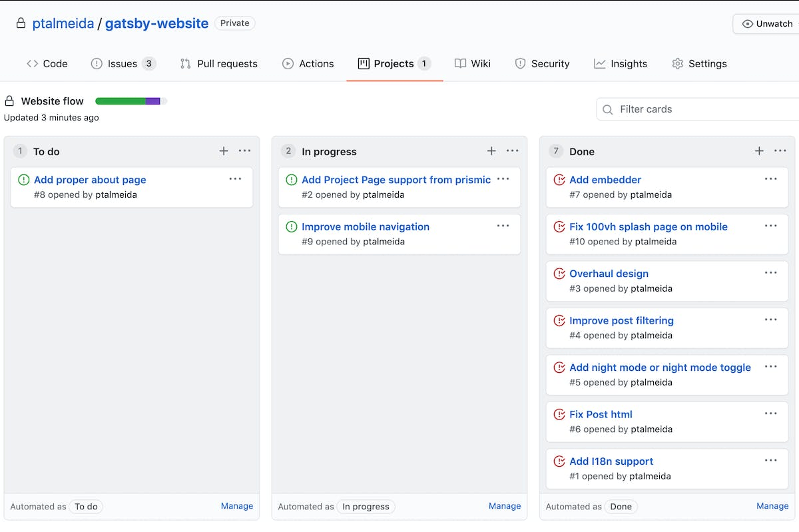Open menu for 'Fix 100vh splash page' card
This screenshot has width=799, height=532.
point(770,226)
